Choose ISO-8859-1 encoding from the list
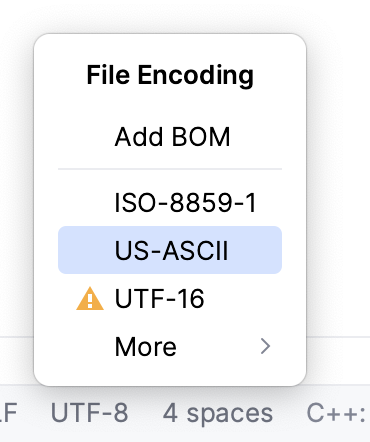Image resolution: width=370 pixels, height=442 pixels. (x=170, y=202)
